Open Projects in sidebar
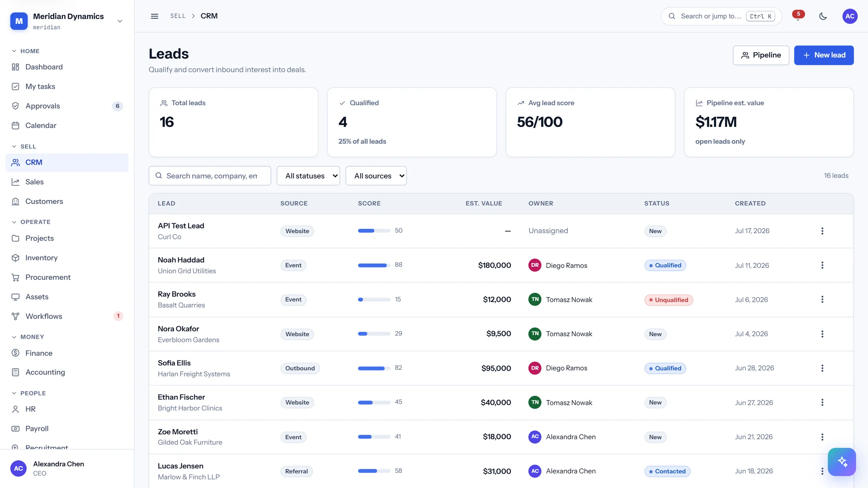Screen dimensions: 868x488 (x=67, y=238)
